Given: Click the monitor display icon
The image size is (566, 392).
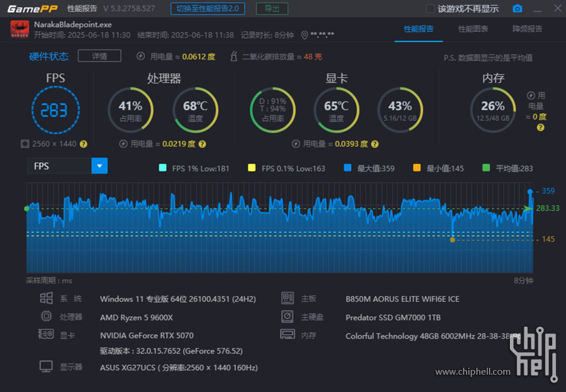Looking at the screenshot, I should coord(46,367).
